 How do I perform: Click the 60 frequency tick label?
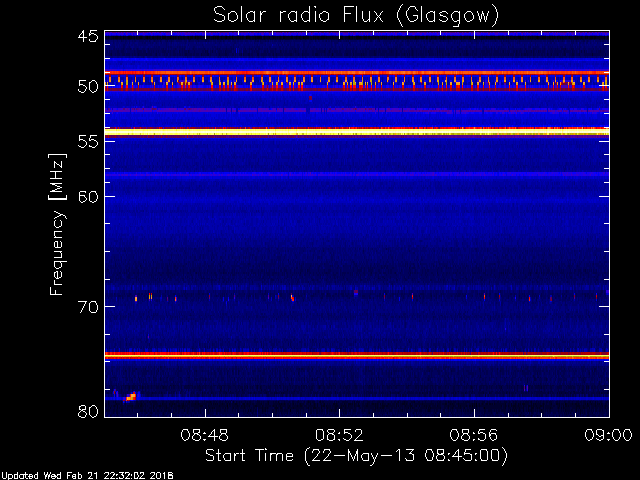88,196
